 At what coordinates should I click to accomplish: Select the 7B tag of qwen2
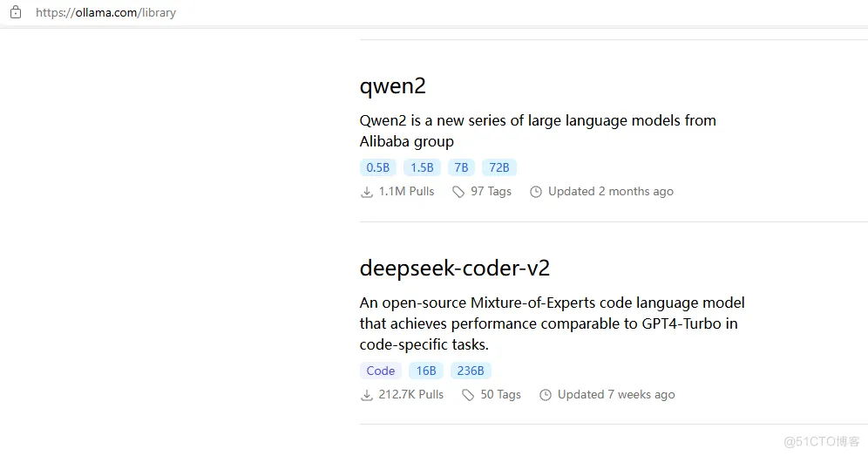[x=461, y=167]
